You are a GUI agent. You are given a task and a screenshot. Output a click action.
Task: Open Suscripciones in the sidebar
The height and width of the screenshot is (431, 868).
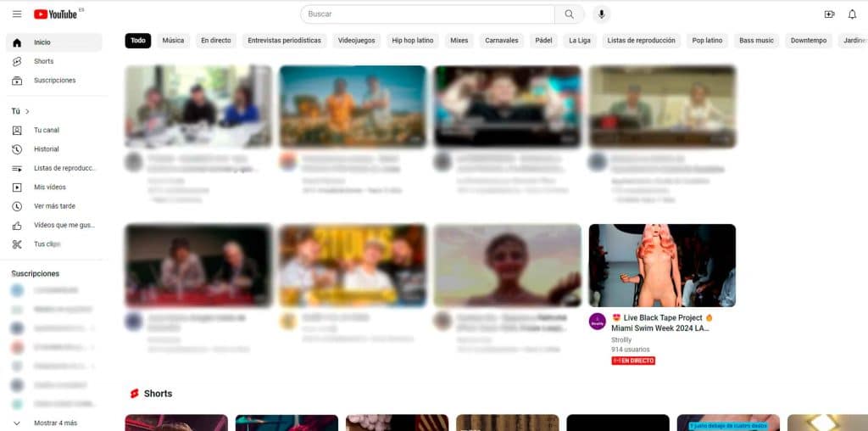(54, 81)
